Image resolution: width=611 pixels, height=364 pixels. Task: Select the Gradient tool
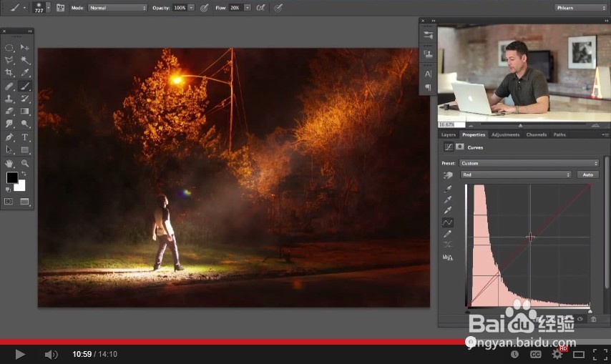tap(25, 111)
